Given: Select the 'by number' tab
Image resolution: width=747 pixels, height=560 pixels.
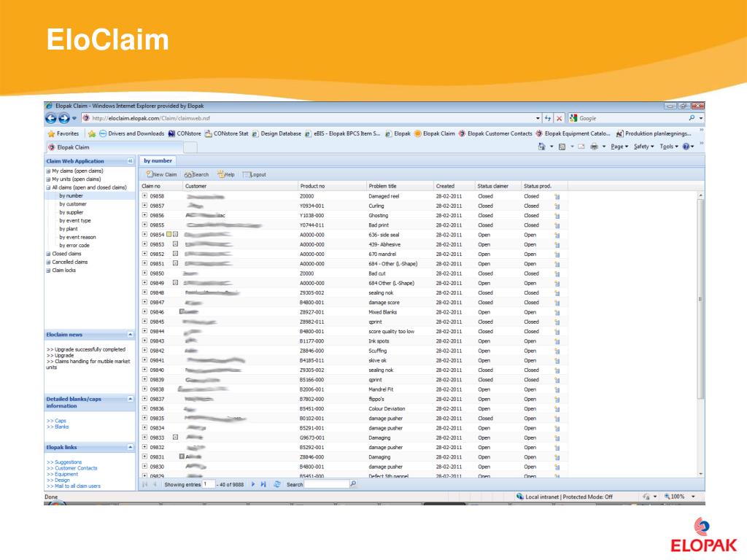Looking at the screenshot, I should (158, 160).
